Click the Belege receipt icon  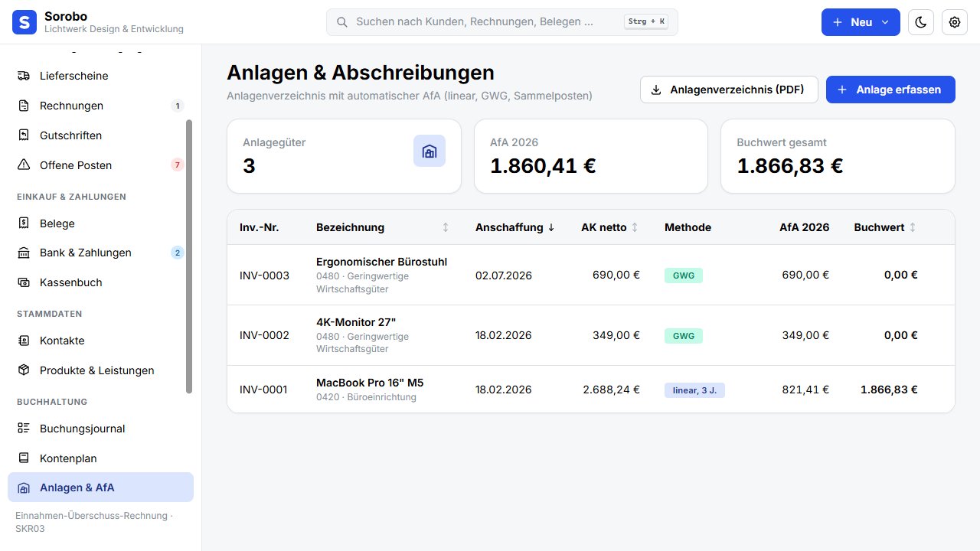(x=24, y=223)
